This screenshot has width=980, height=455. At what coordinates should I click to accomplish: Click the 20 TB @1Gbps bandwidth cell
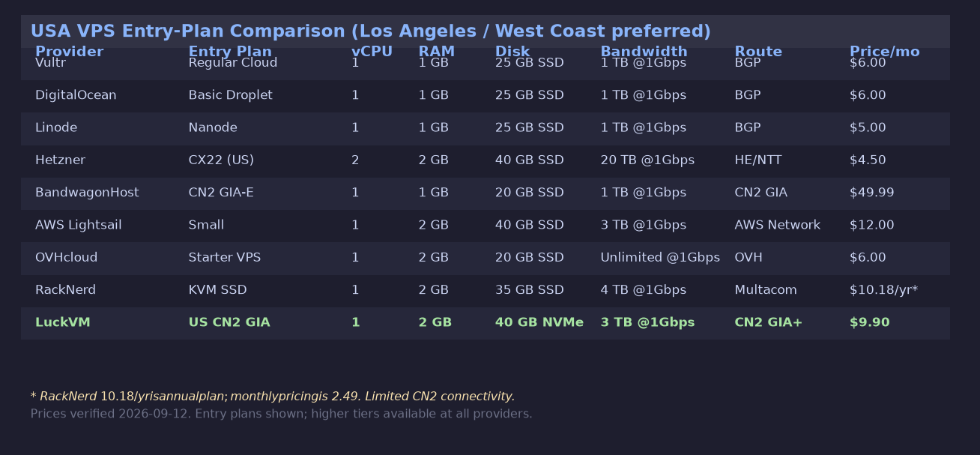pos(647,160)
